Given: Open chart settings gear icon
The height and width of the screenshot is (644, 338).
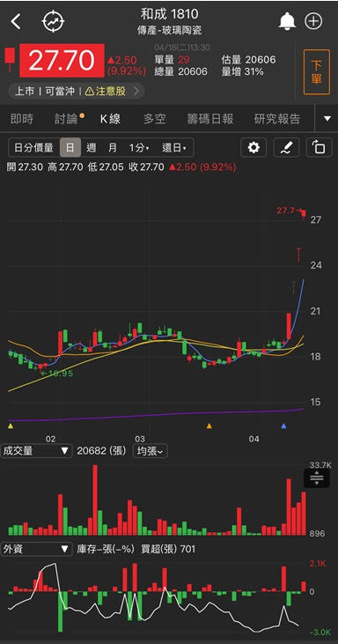Looking at the screenshot, I should tap(253, 147).
